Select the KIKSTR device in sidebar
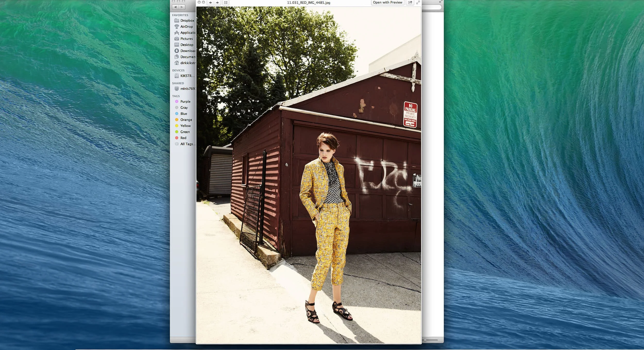Screen dimensions: 644x350 187,76
